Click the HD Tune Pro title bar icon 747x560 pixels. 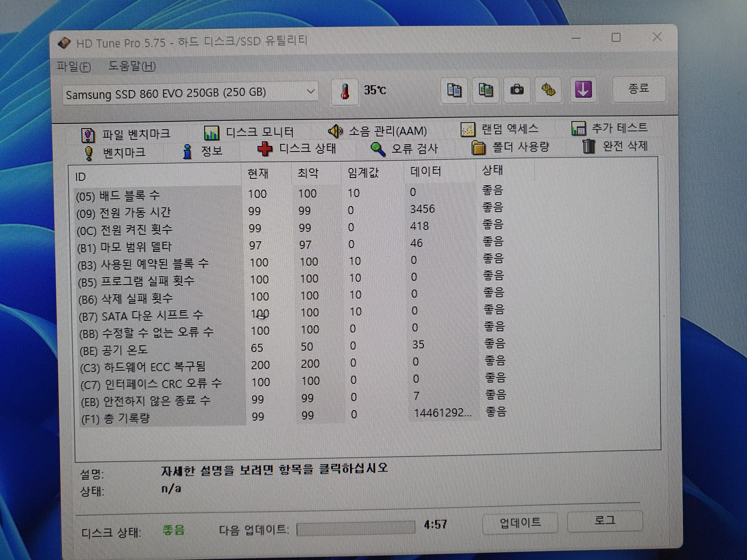point(64,43)
